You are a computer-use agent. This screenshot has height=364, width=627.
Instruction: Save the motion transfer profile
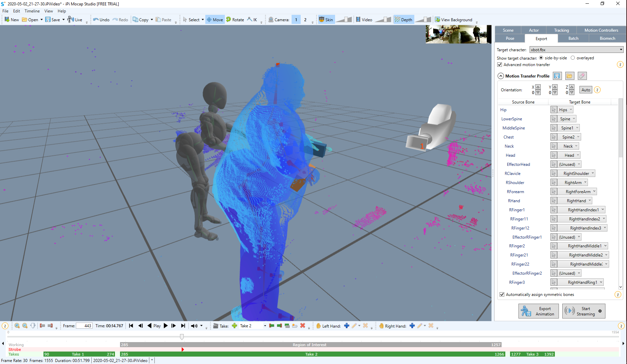coord(557,76)
